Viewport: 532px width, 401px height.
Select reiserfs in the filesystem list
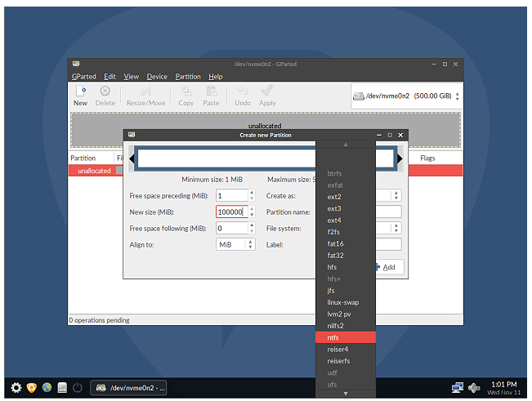[x=346, y=361]
